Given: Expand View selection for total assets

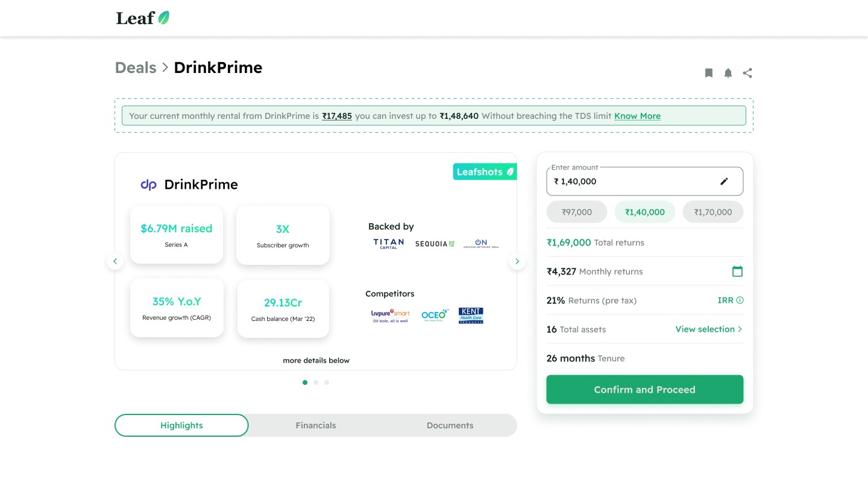Looking at the screenshot, I should pos(709,329).
